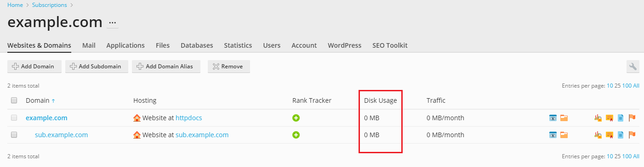Open the sub.example.com domain link
Viewport: 644px width, 167px height.
(x=61, y=135)
